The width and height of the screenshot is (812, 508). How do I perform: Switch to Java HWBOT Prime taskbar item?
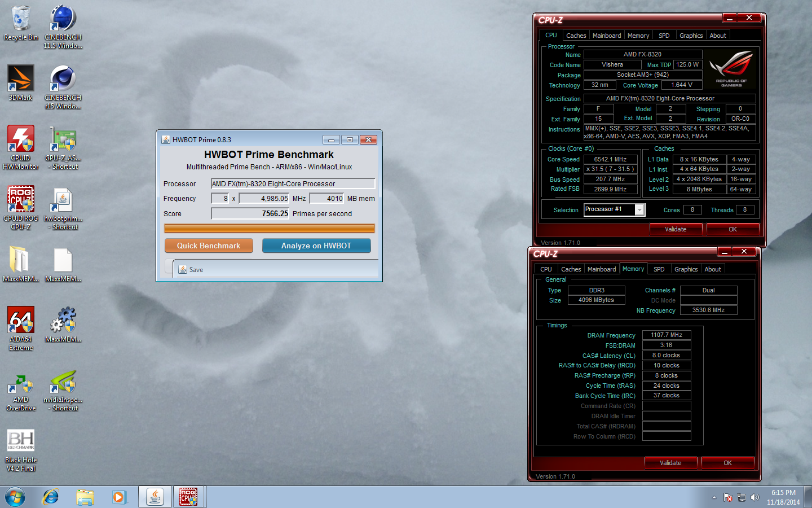(155, 497)
